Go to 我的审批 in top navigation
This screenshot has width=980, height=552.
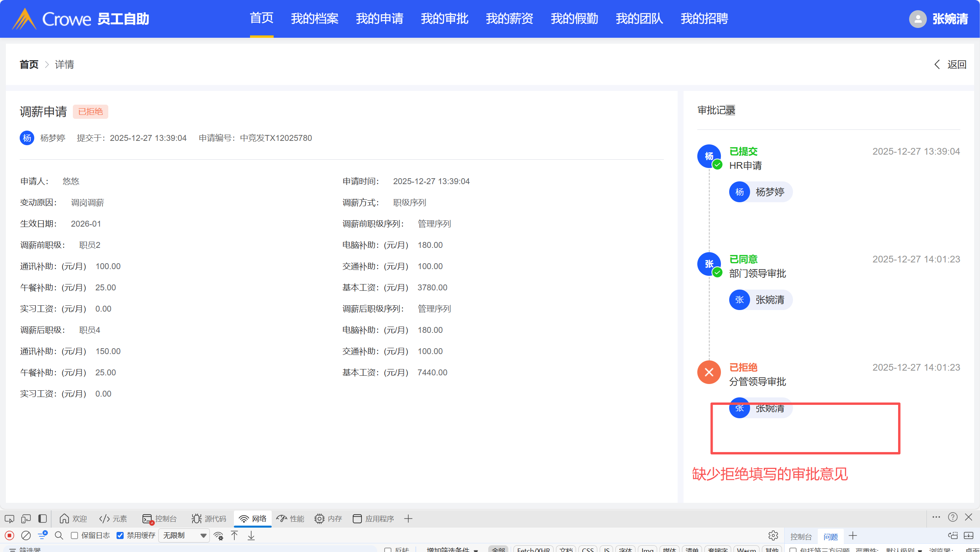click(x=444, y=19)
